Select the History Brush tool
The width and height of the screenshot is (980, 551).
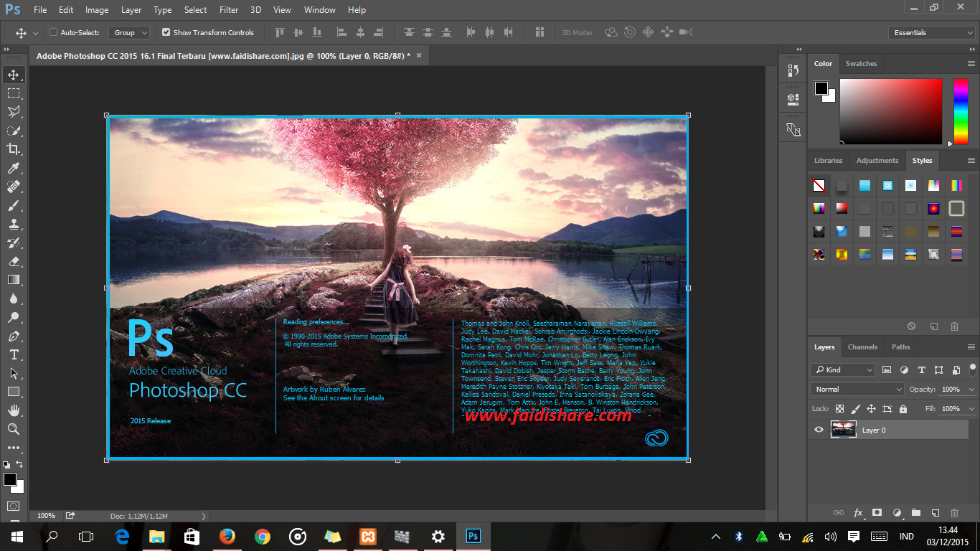(14, 242)
